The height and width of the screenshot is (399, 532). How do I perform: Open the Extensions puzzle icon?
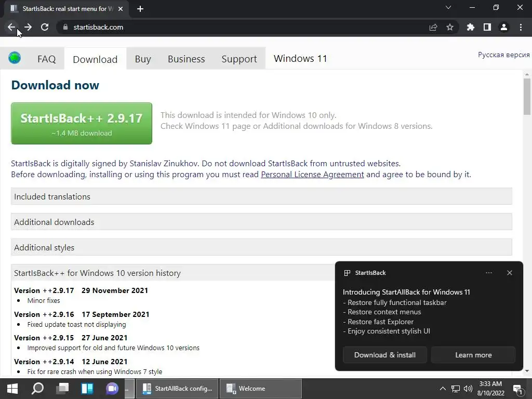[471, 27]
